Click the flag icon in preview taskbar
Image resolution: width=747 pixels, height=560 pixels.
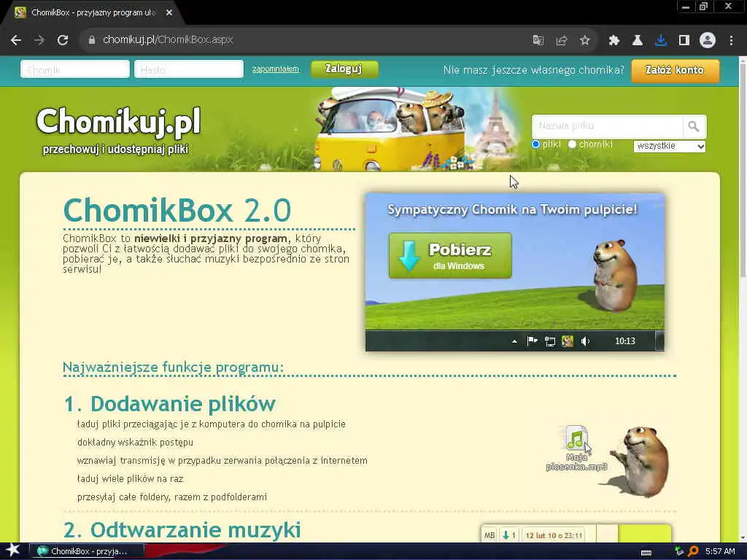tap(532, 341)
